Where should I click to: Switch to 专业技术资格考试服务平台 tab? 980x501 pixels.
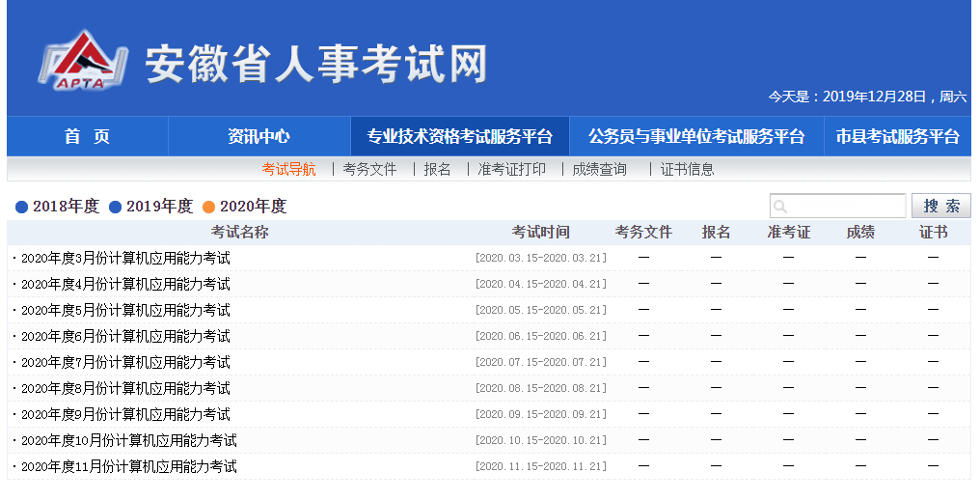coord(459,136)
